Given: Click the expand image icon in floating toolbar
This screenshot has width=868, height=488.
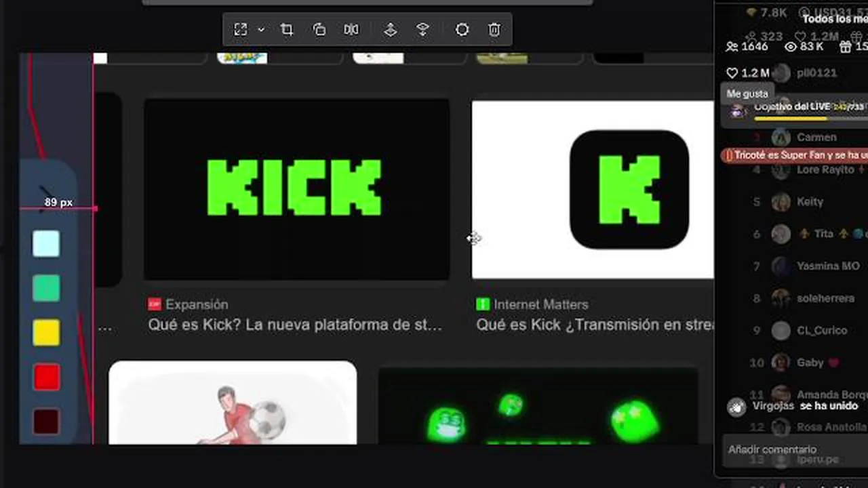Looking at the screenshot, I should (x=241, y=30).
